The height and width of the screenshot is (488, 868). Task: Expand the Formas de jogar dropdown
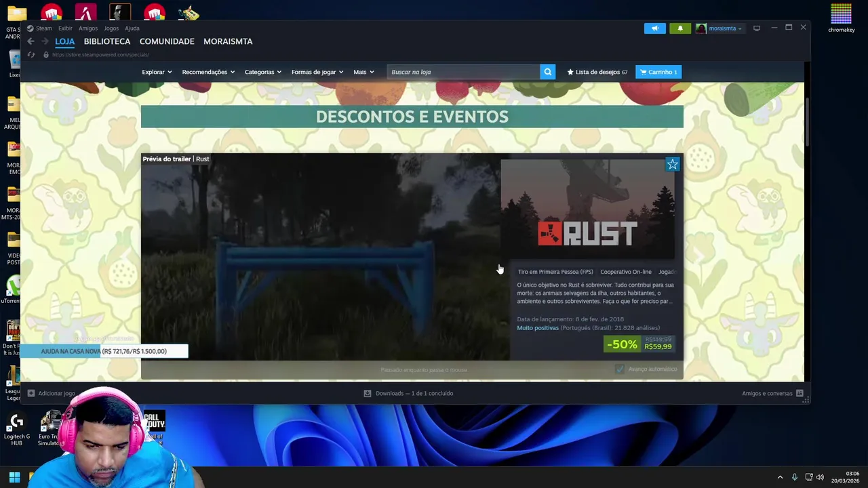point(317,72)
